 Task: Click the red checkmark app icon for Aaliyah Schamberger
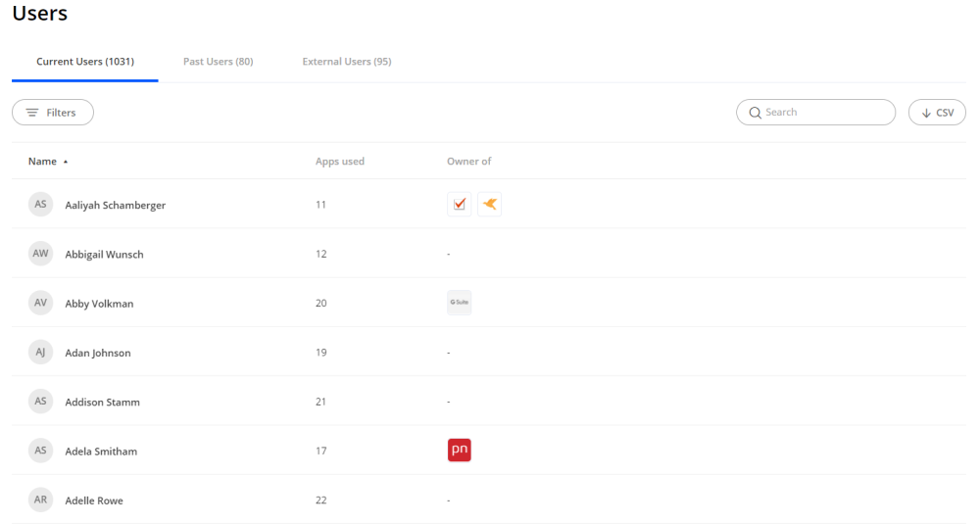coord(459,205)
